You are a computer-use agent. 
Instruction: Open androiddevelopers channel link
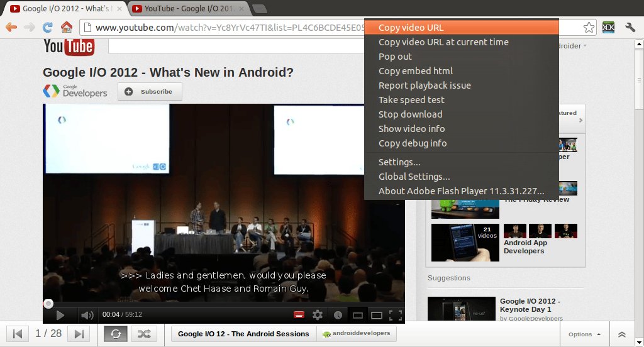tap(357, 333)
